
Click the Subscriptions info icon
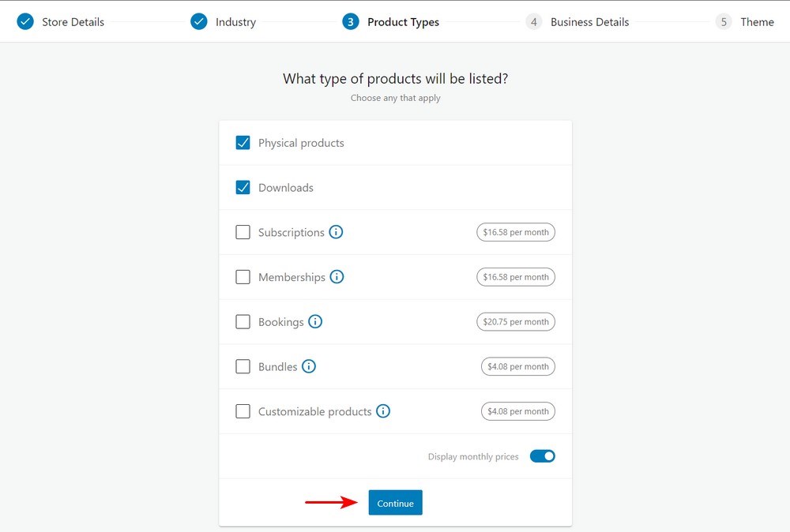tap(336, 231)
